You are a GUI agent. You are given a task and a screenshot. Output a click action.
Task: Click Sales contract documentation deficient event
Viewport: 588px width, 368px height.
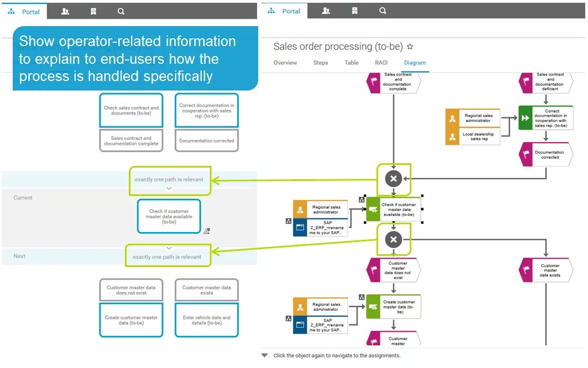tap(546, 82)
